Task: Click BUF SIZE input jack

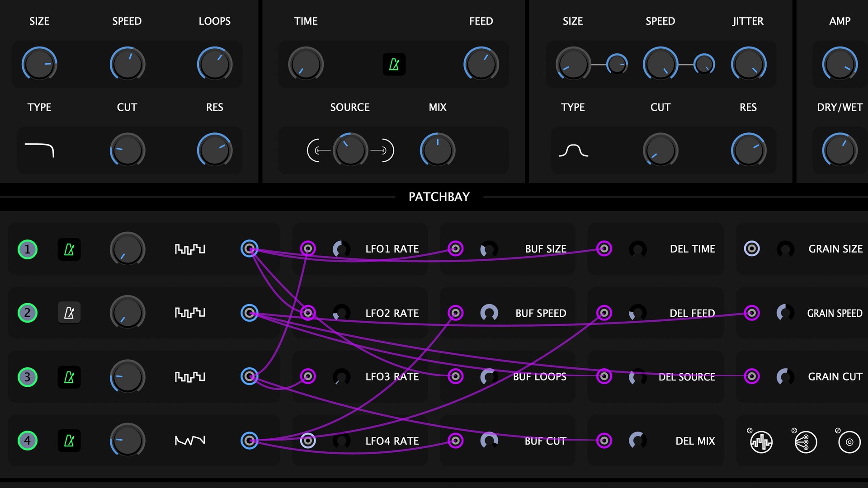Action: point(456,249)
